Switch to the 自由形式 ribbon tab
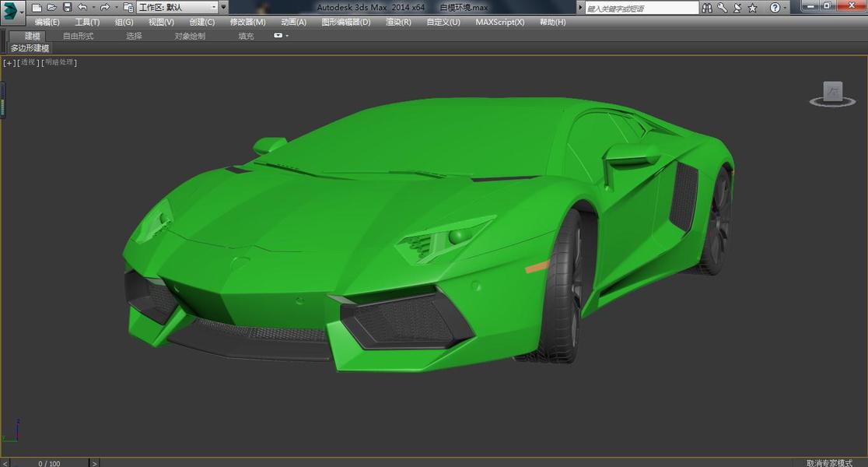 coord(78,36)
